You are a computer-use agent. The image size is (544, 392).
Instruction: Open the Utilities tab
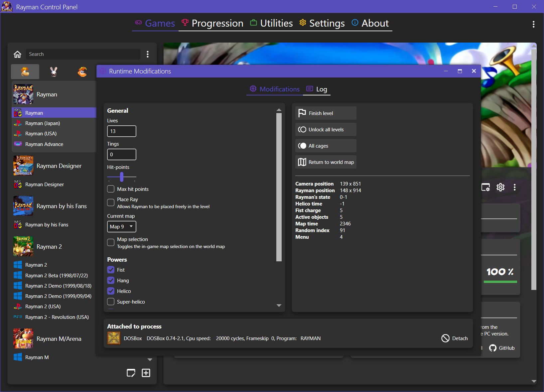(x=271, y=23)
